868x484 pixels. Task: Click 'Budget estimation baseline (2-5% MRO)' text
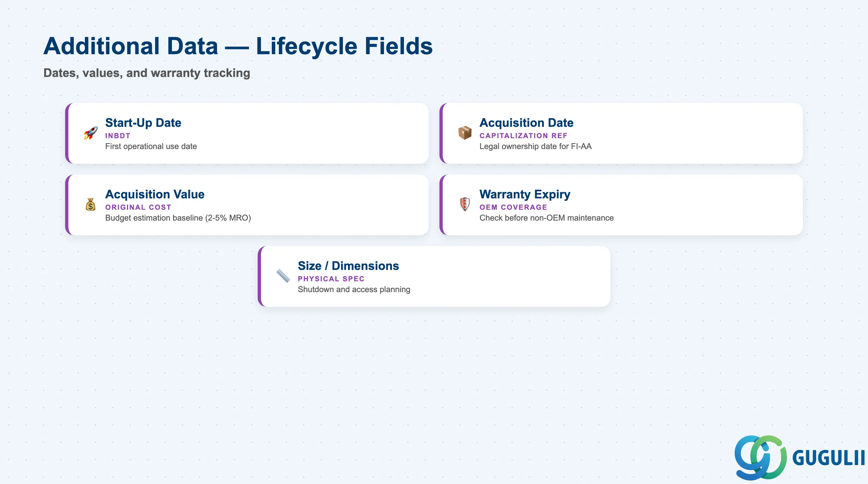pos(178,218)
